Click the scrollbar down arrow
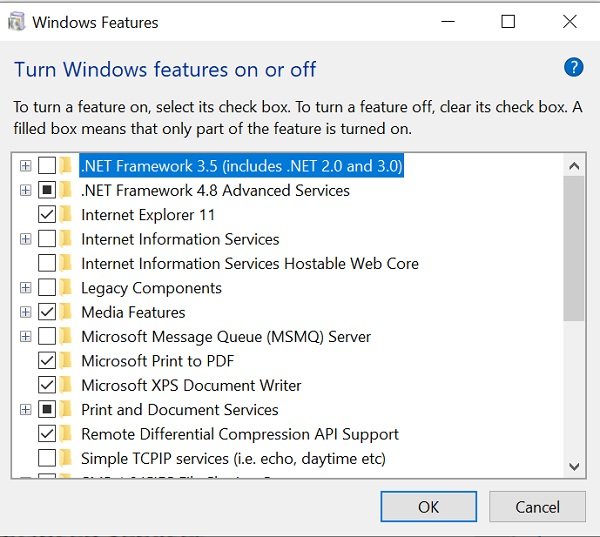 point(574,466)
